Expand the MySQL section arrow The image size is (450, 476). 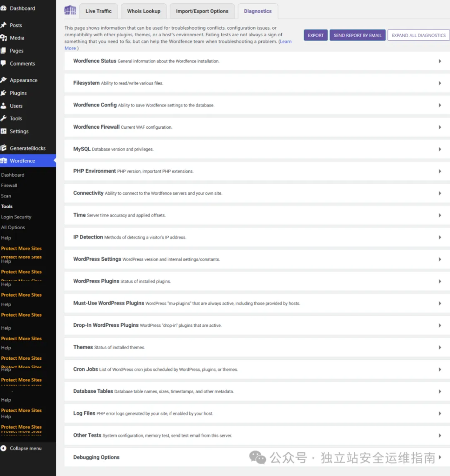(x=440, y=149)
